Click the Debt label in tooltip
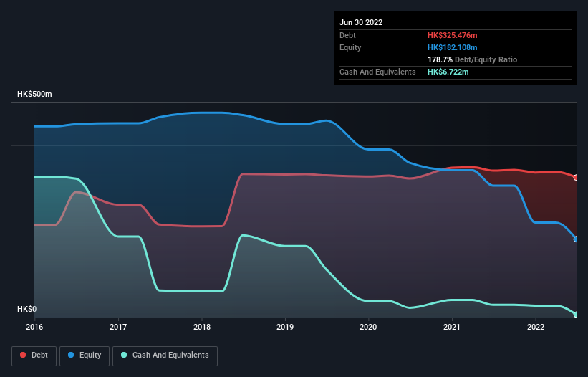Image resolution: width=588 pixels, height=377 pixels. (x=347, y=35)
